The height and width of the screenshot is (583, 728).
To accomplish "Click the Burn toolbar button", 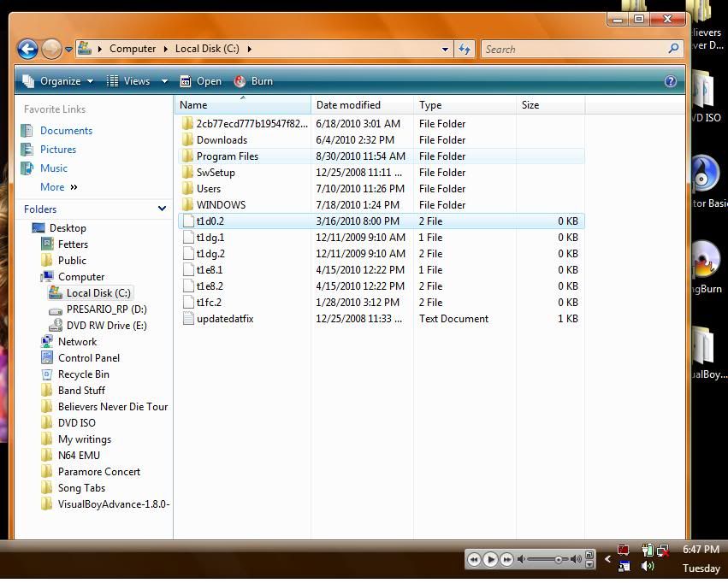I will click(x=253, y=81).
